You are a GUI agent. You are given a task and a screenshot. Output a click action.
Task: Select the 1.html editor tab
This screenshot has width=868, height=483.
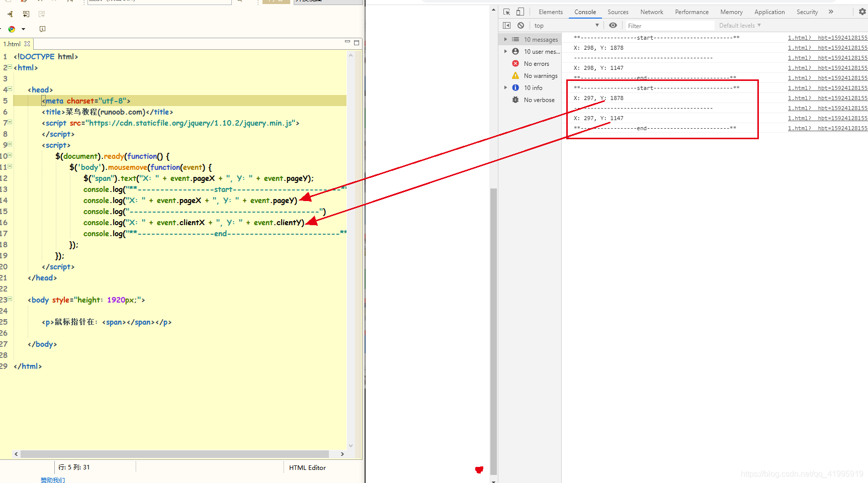click(x=12, y=44)
